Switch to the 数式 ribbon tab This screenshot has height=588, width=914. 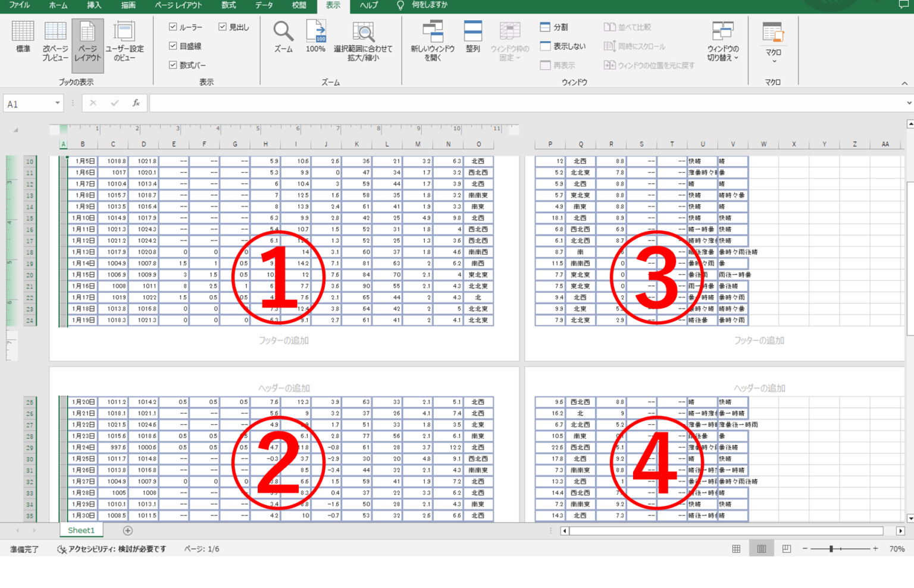point(228,5)
